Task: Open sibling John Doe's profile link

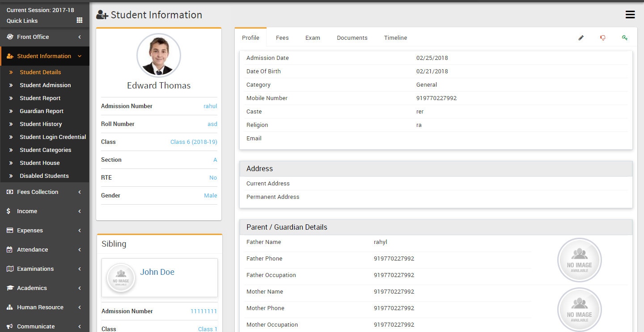Action: click(157, 272)
